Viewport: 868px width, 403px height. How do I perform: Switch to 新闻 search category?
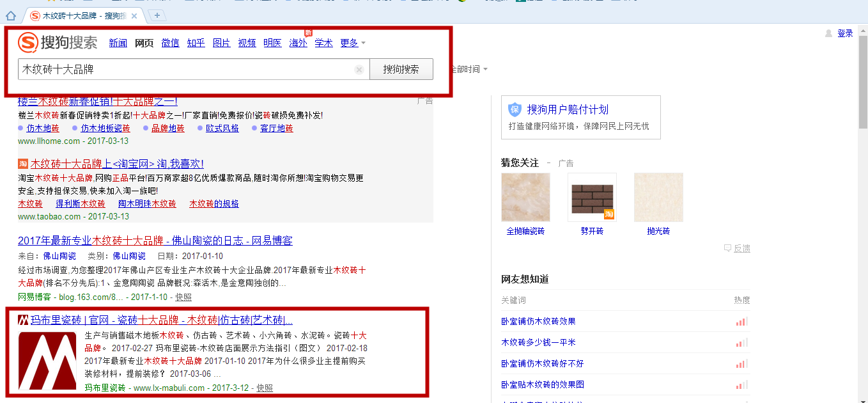118,43
